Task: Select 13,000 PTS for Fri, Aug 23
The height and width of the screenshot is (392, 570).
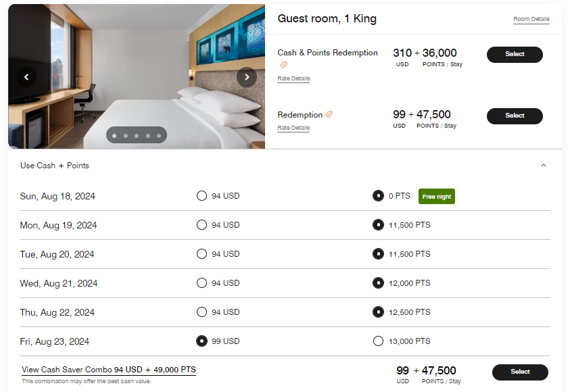Action: point(379,341)
